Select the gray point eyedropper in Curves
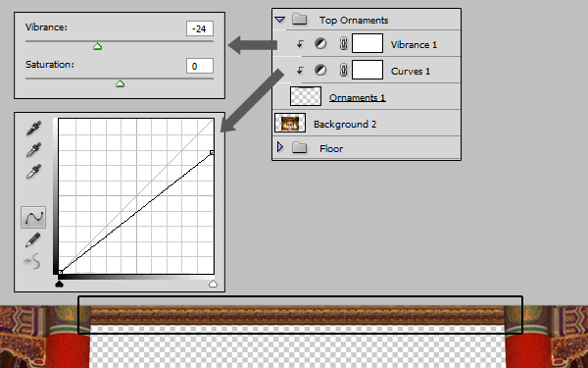The height and width of the screenshot is (368, 588). tap(33, 149)
